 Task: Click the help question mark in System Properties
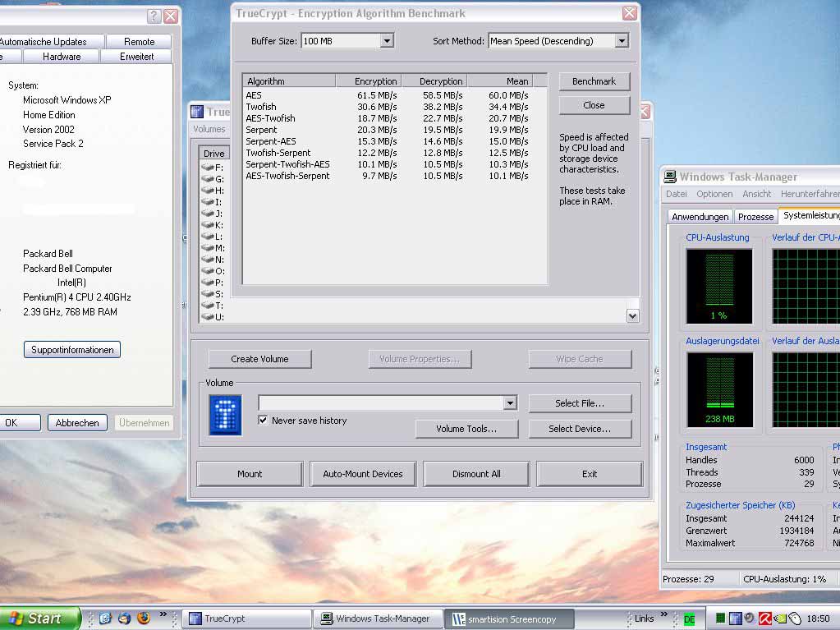pyautogui.click(x=154, y=16)
